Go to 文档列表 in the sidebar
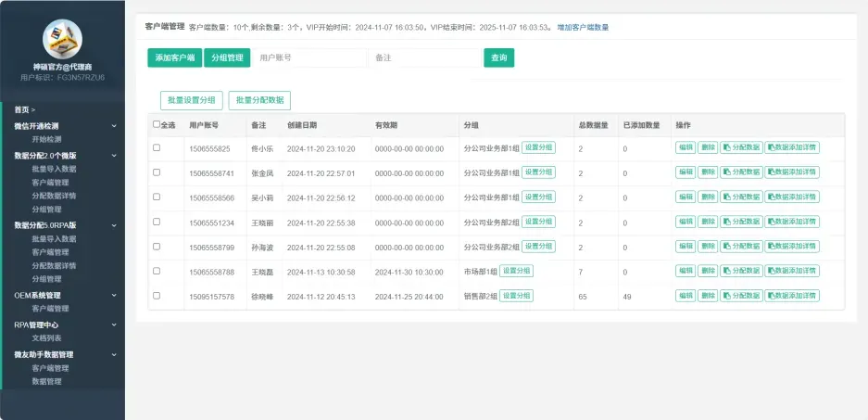The width and height of the screenshot is (868, 420). pos(46,338)
